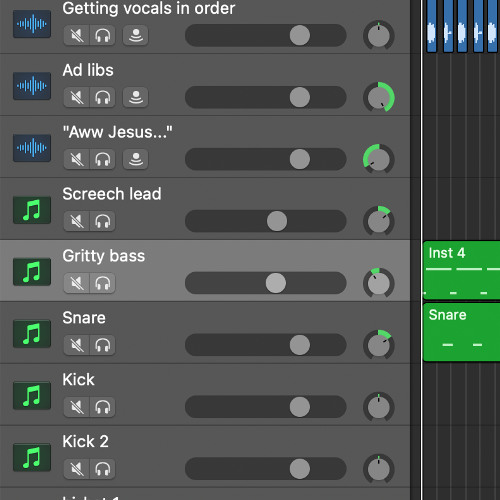
Task: Click the Kick 2 pan knob
Action: pos(379,469)
